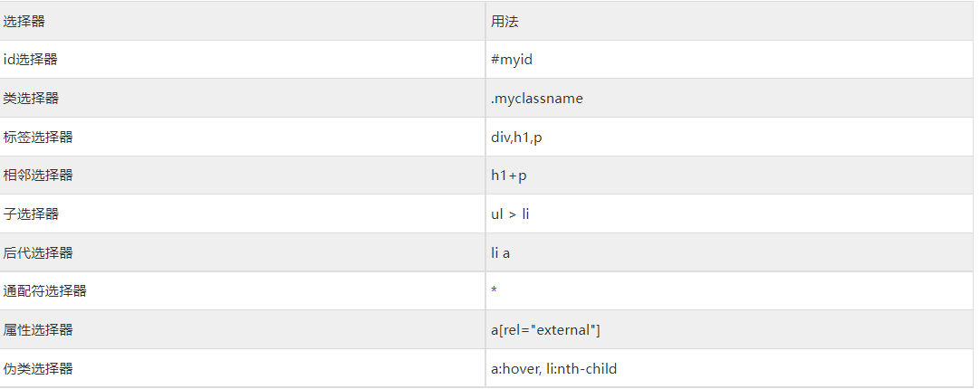Select the 通配符选择器 row label

(45, 291)
